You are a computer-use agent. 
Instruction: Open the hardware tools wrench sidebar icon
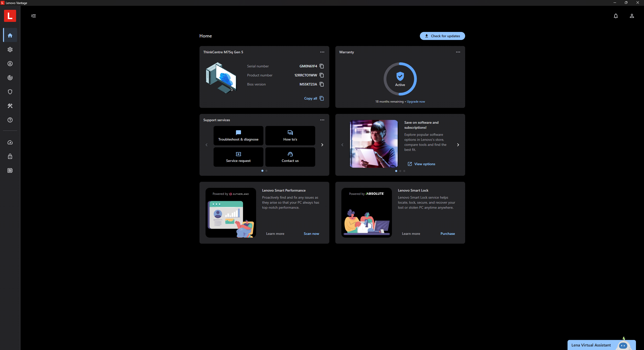tap(10, 106)
